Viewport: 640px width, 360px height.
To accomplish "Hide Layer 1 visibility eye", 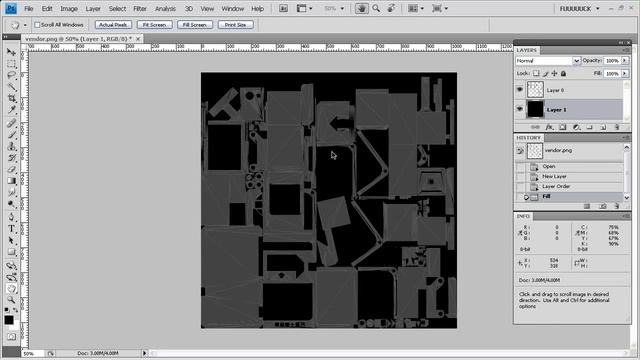I will pyautogui.click(x=520, y=109).
